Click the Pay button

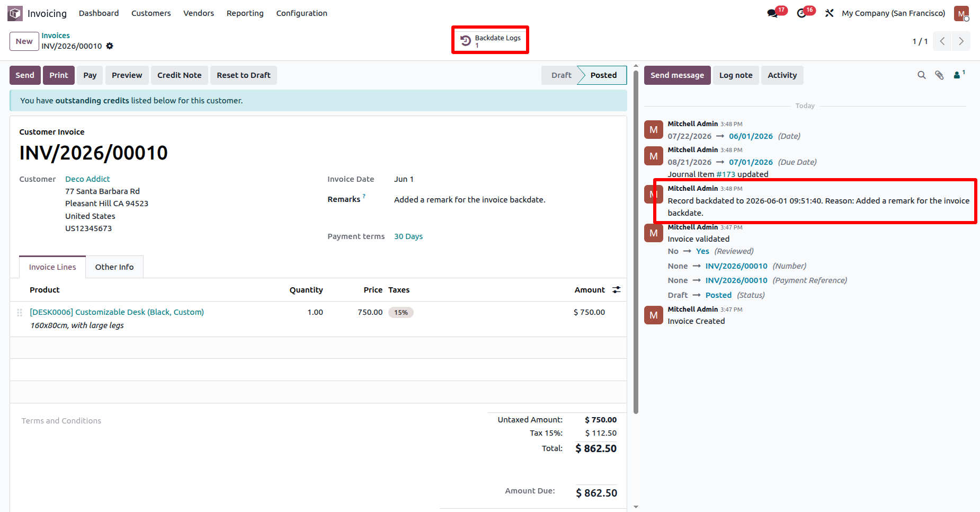[x=90, y=75]
